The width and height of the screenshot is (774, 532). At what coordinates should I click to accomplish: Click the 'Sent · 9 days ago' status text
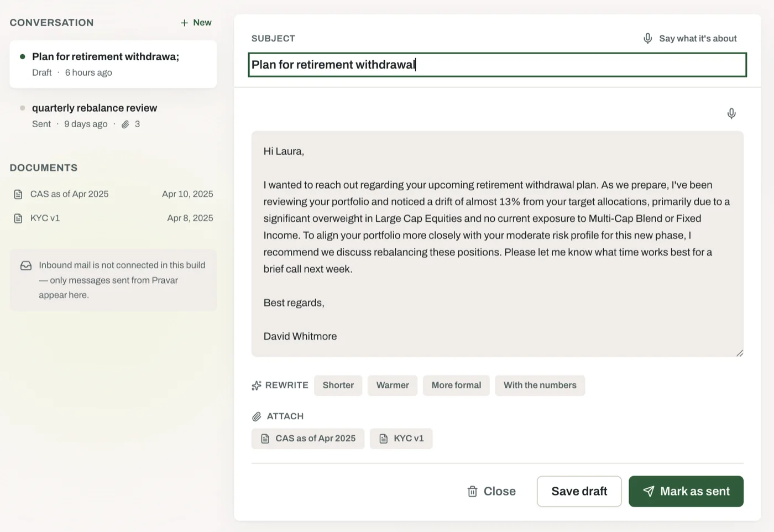(70, 124)
